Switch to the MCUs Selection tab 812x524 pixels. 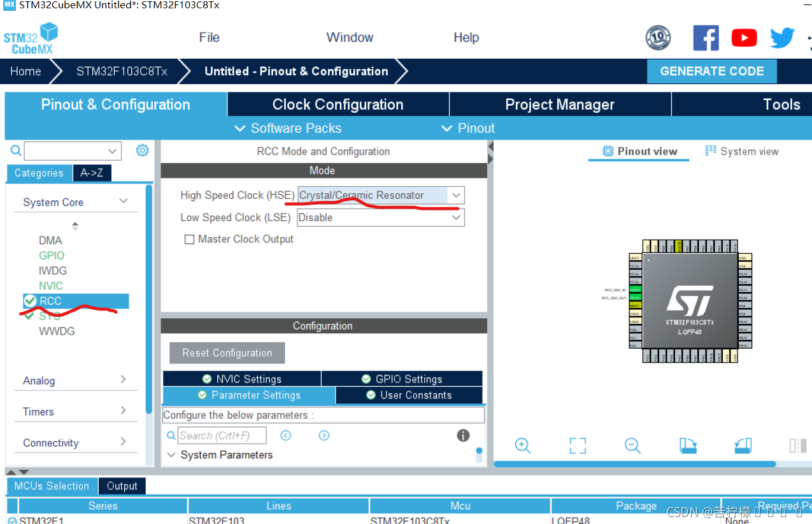(52, 486)
